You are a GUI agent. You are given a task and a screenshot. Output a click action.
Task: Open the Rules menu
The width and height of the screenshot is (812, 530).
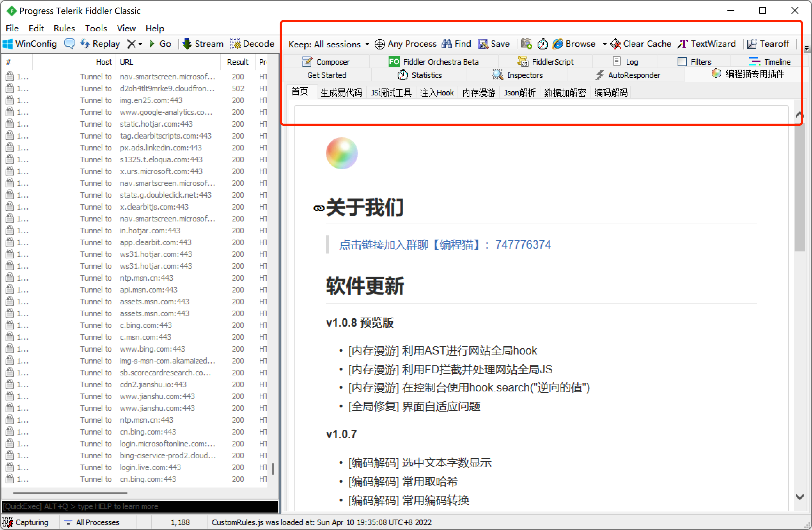(x=64, y=28)
